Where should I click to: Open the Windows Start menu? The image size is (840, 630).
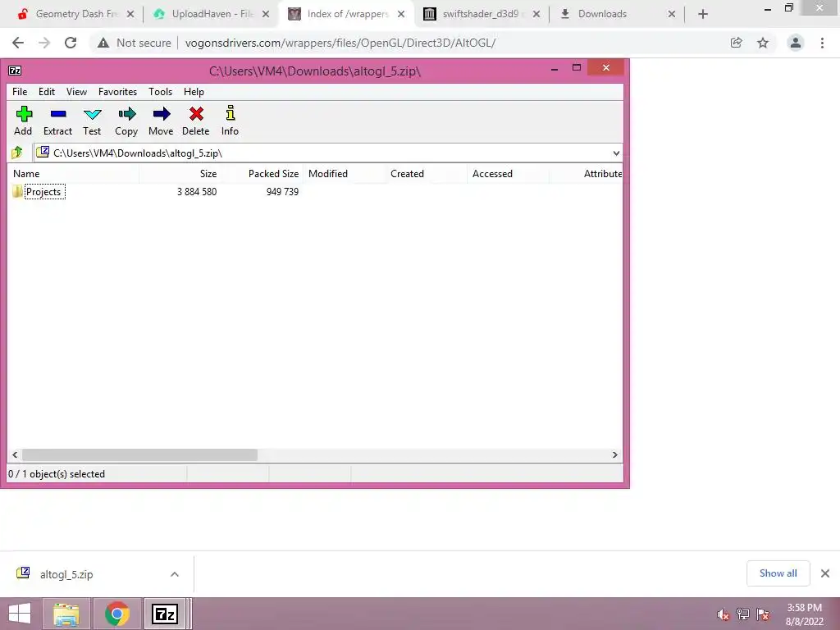coord(20,614)
